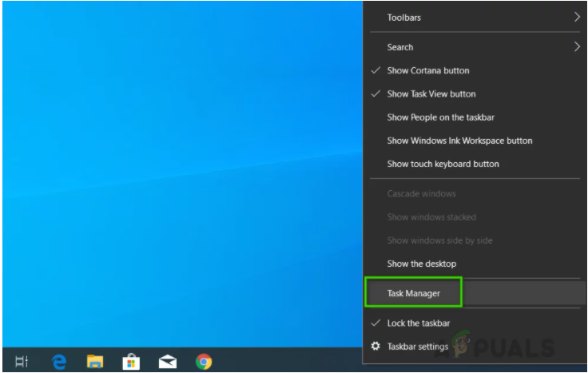Open Microsoft Store from the taskbar
The height and width of the screenshot is (373, 588).
click(131, 362)
